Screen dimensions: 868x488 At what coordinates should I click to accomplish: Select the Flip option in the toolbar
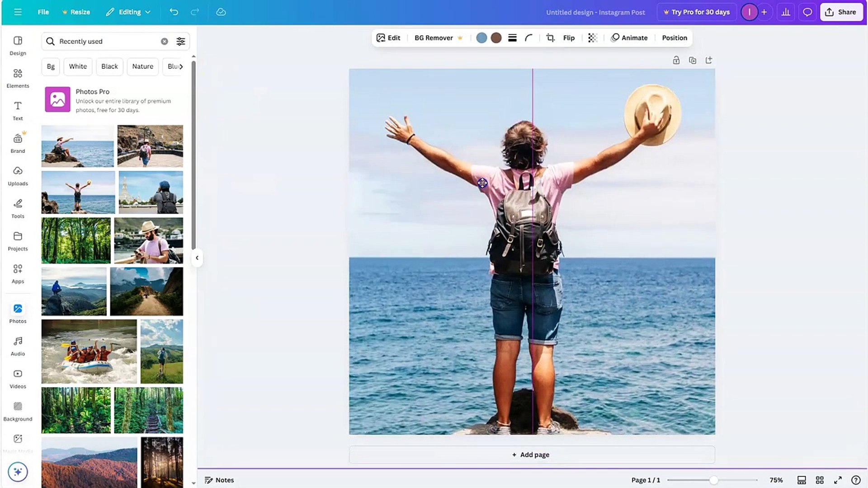coord(568,38)
